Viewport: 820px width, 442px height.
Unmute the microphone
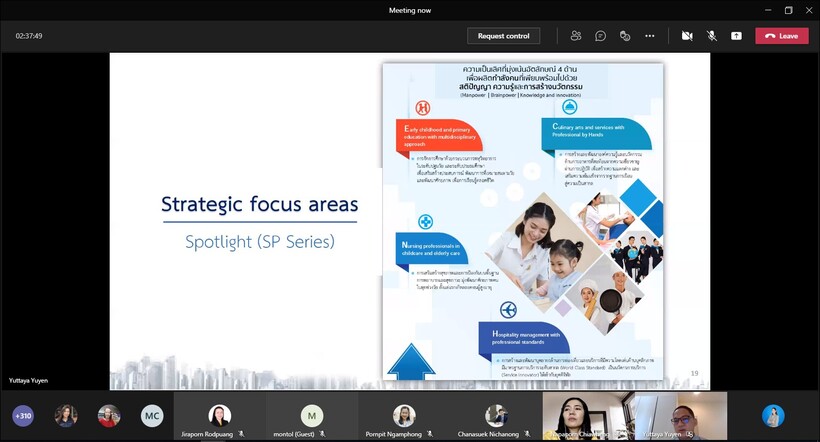(x=712, y=35)
